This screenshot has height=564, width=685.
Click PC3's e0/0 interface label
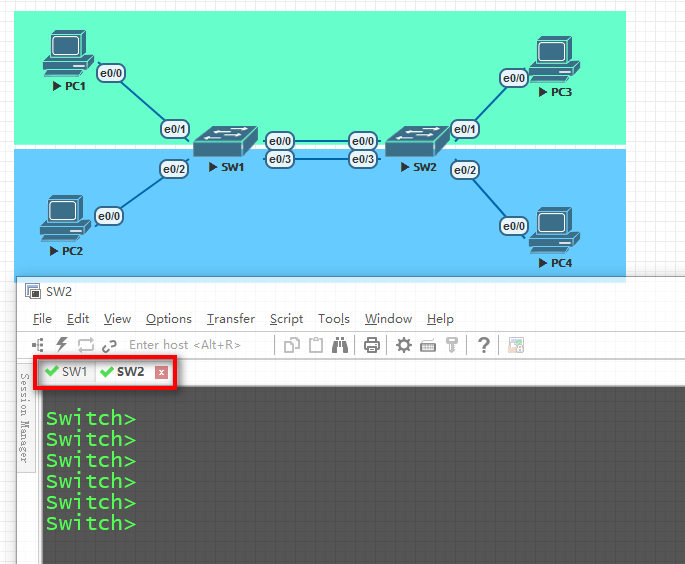pyautogui.click(x=514, y=78)
